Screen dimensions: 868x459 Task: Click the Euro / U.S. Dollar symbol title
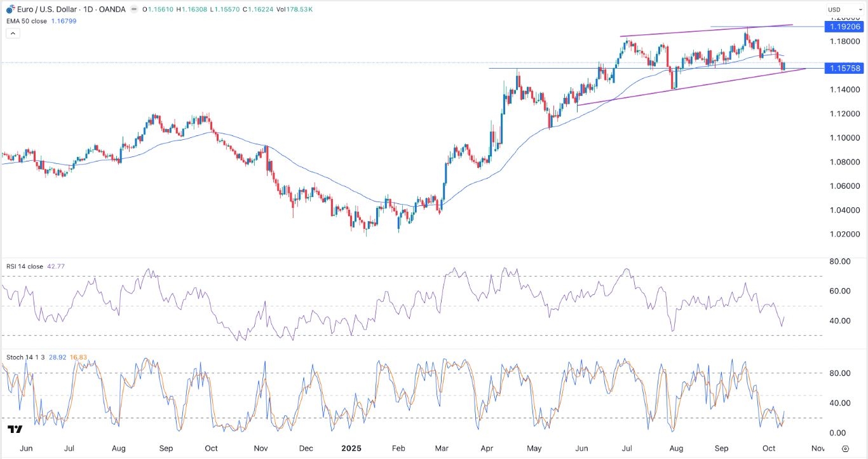tap(47, 10)
